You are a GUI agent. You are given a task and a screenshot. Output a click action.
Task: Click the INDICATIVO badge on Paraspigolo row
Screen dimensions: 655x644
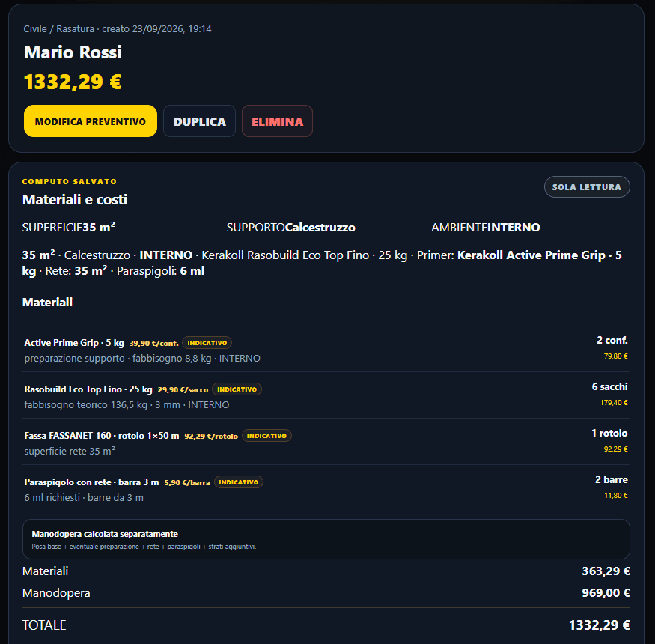point(239,482)
